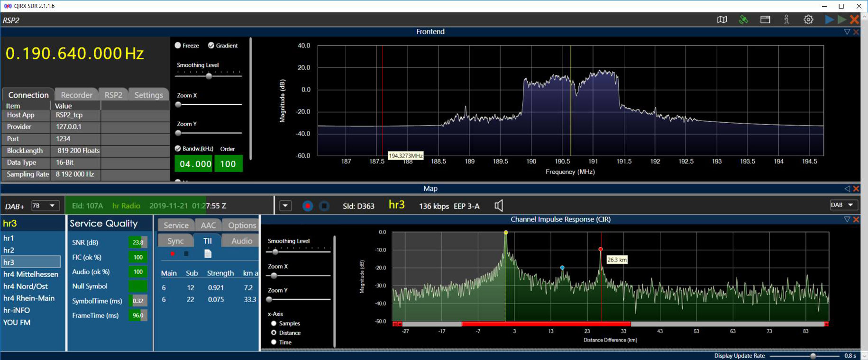Image resolution: width=868 pixels, height=360 pixels.
Task: Close the Channel Impulse Response panel
Action: 856,219
